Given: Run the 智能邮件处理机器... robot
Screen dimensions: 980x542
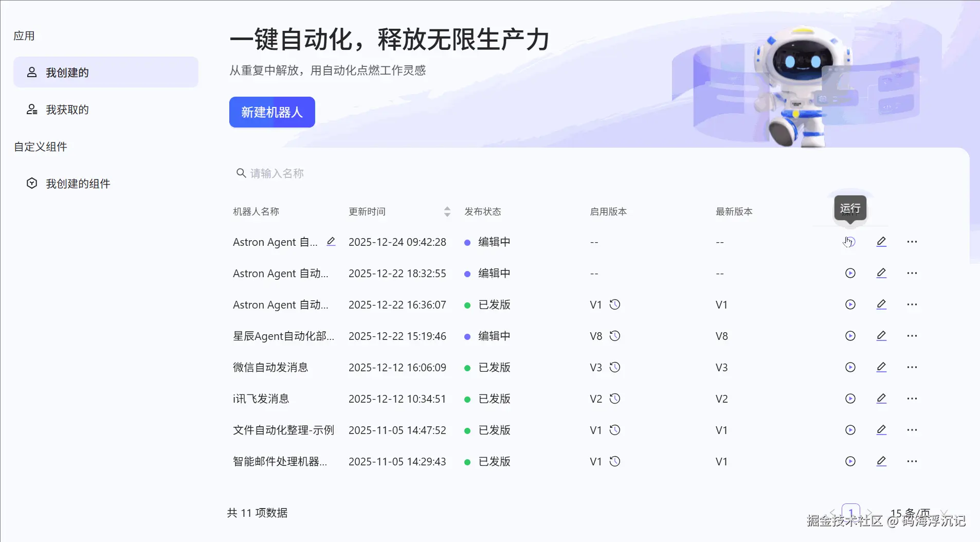Looking at the screenshot, I should tap(850, 461).
